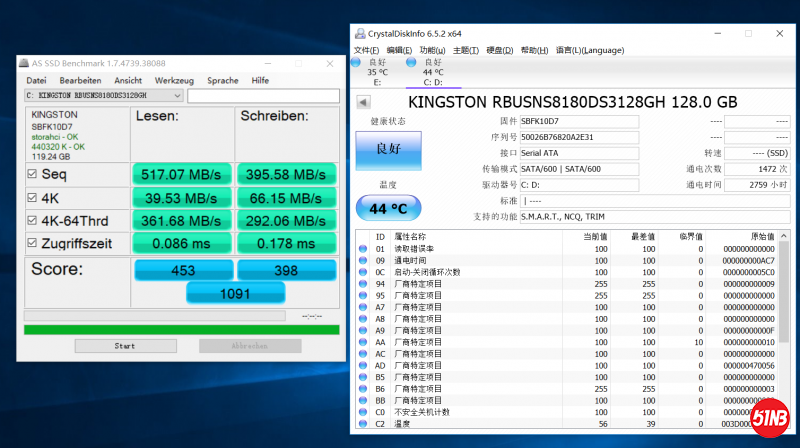
Task: Click the previous disk arrow button
Action: (x=362, y=102)
